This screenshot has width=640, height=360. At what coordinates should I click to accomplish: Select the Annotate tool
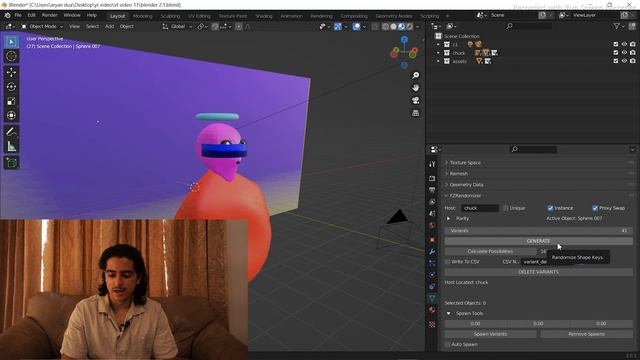(11, 131)
